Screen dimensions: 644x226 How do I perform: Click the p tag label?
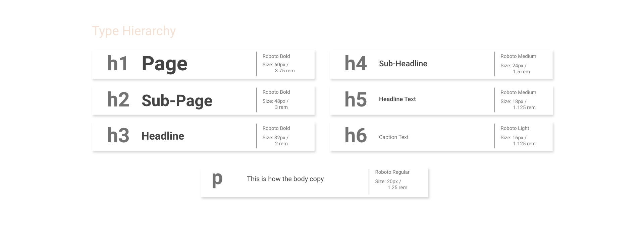[217, 179]
